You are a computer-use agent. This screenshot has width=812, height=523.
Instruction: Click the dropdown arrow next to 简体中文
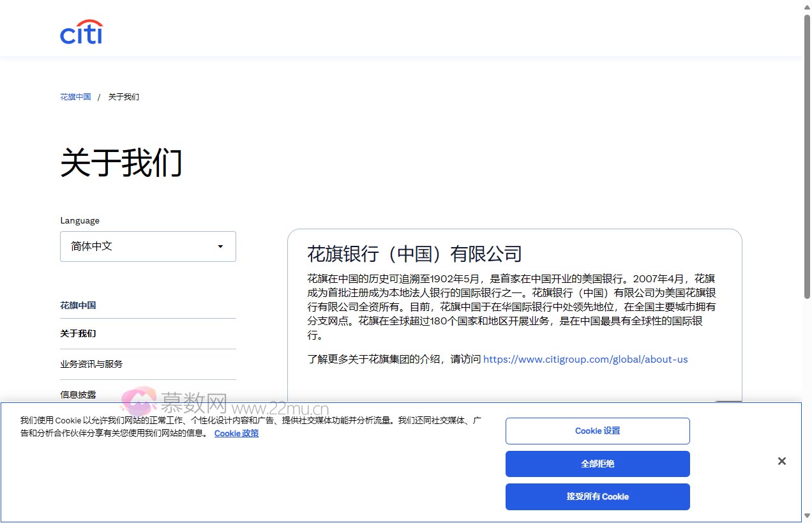(220, 246)
